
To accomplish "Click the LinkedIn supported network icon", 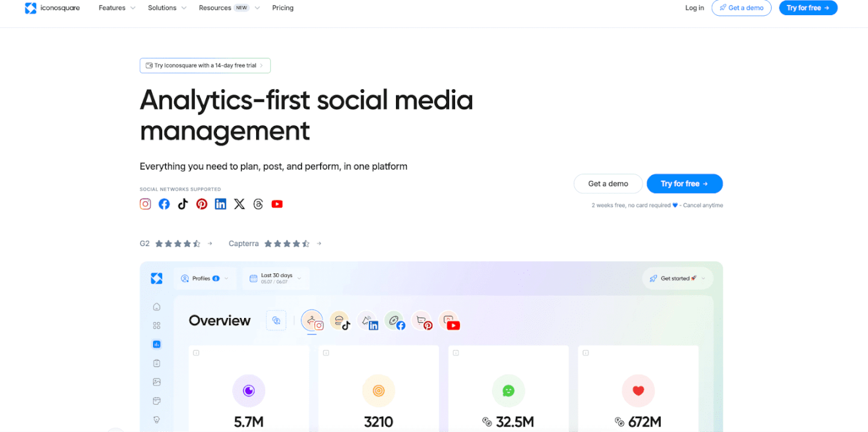I will click(221, 204).
